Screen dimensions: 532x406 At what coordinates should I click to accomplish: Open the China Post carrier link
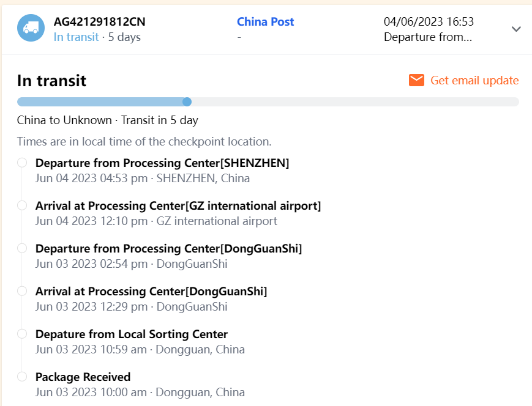265,22
